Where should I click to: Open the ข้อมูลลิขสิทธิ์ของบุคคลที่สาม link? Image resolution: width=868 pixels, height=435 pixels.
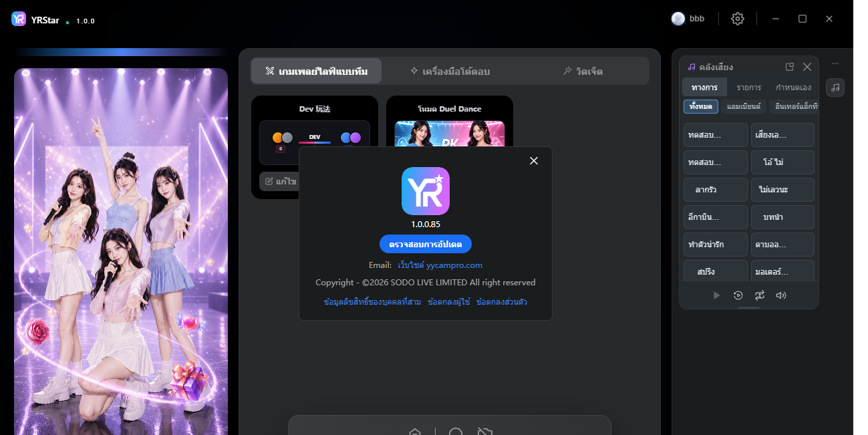pyautogui.click(x=372, y=302)
